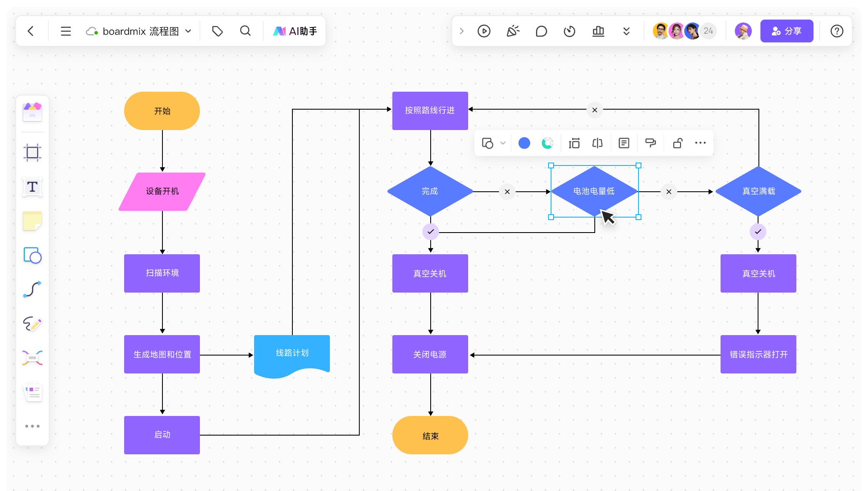Image resolution: width=868 pixels, height=491 pixels.
Task: Open the mind map tool
Action: pos(32,358)
